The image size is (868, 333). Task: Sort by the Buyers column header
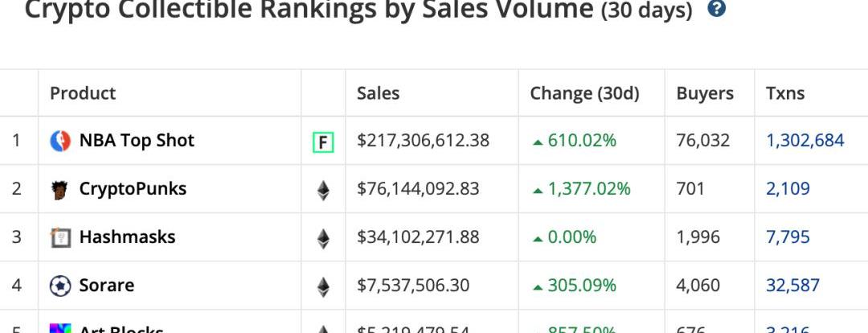(705, 93)
